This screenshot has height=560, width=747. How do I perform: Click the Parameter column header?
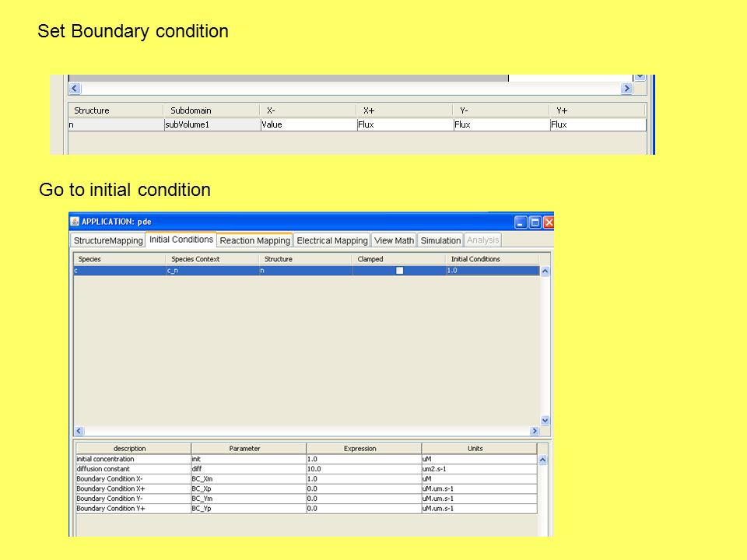249,449
